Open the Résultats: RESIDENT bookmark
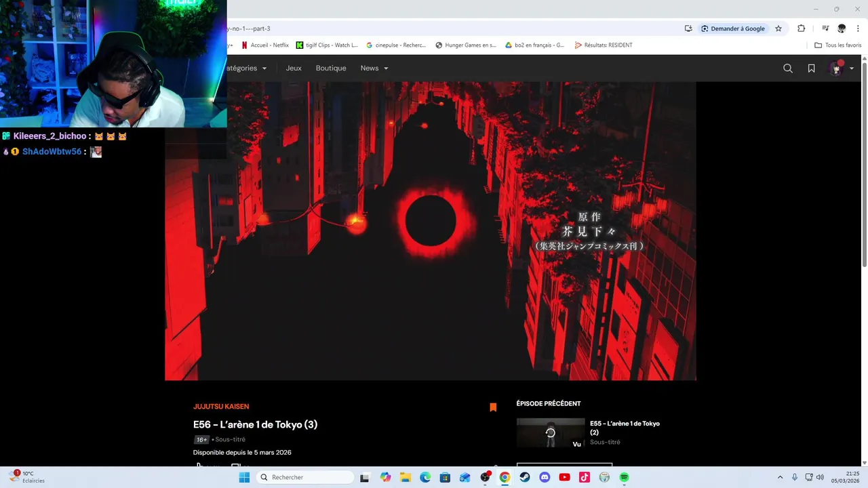Viewport: 868px width, 488px height. point(604,45)
